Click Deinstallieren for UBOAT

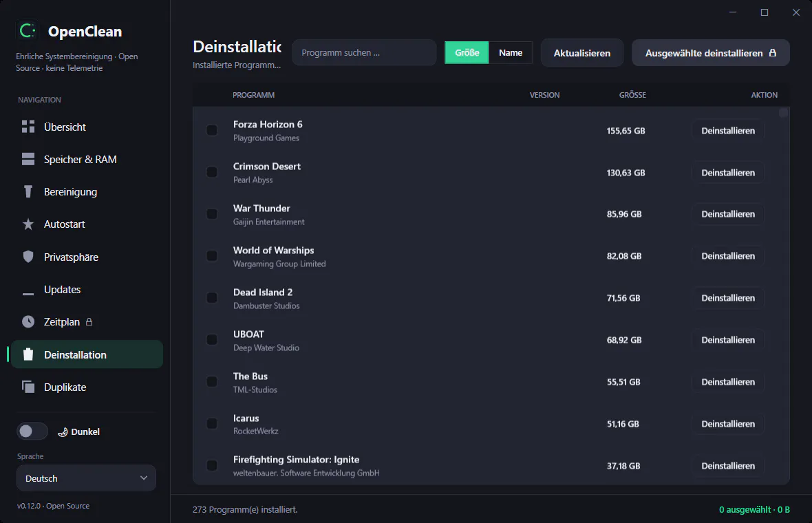click(728, 340)
